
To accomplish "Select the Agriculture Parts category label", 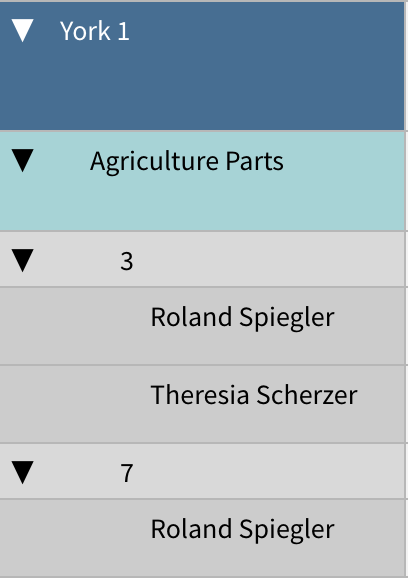I will tap(187, 161).
